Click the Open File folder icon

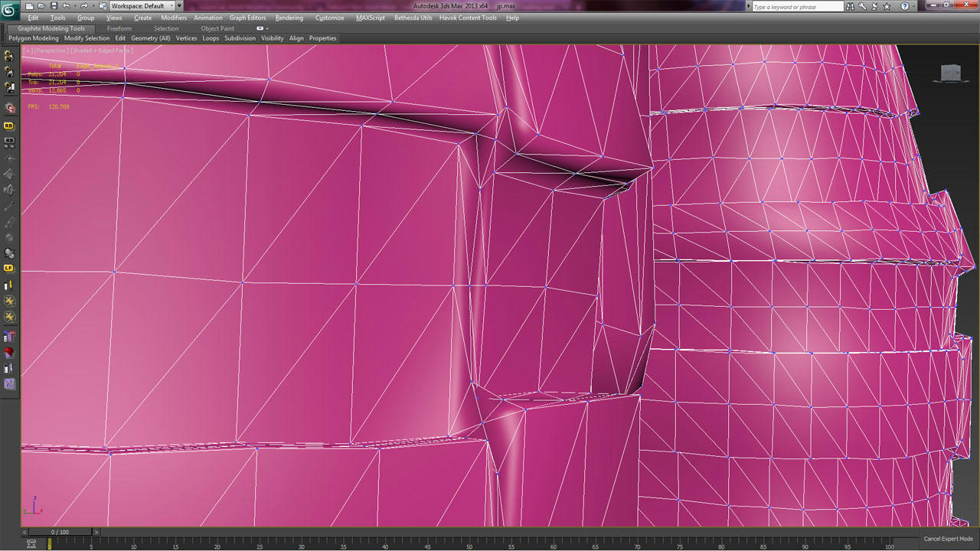(41, 6)
